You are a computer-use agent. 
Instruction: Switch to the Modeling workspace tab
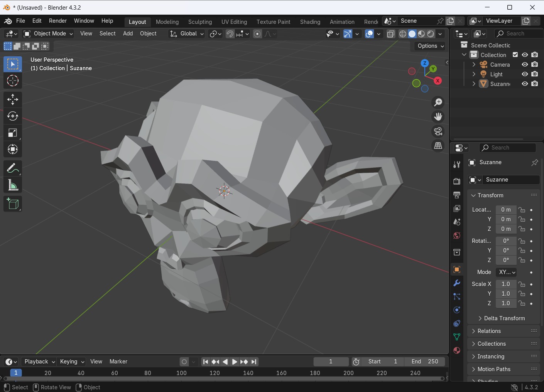coord(167,22)
